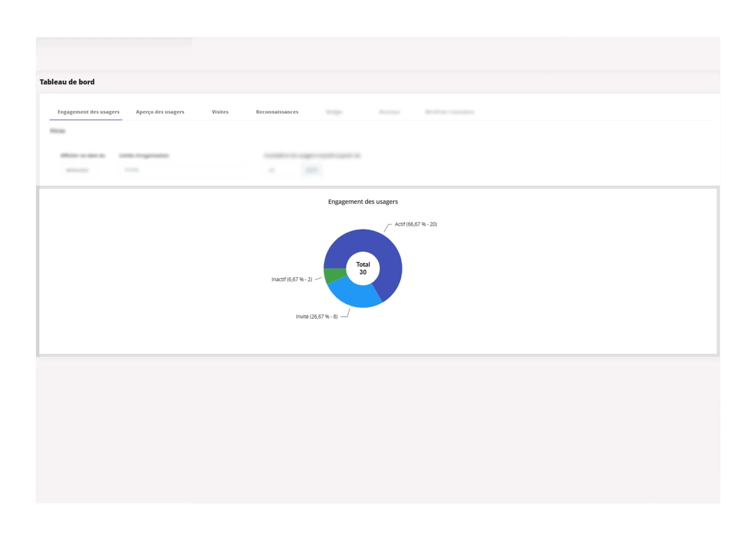
Task: Open the Visites tab
Action: 220,112
